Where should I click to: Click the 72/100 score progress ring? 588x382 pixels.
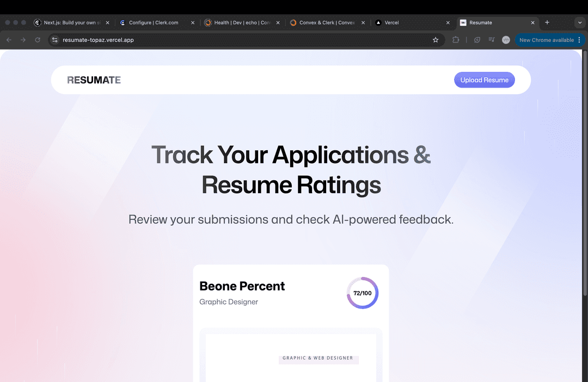point(362,293)
